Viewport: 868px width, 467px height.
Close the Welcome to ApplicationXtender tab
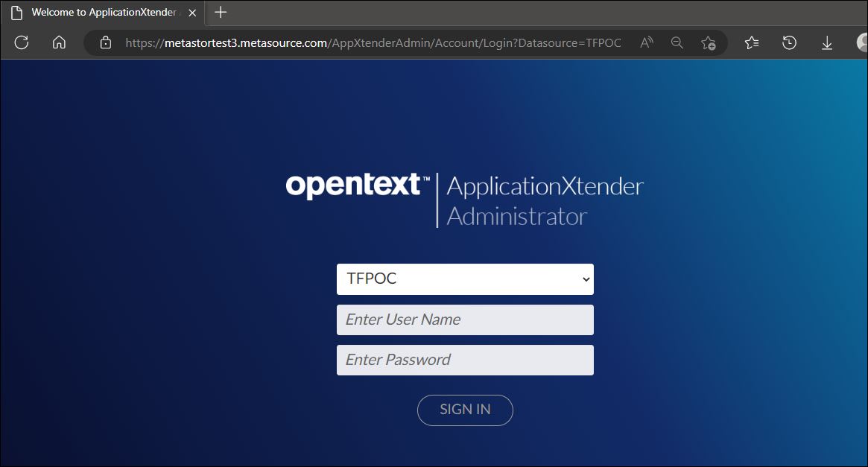pyautogui.click(x=192, y=13)
